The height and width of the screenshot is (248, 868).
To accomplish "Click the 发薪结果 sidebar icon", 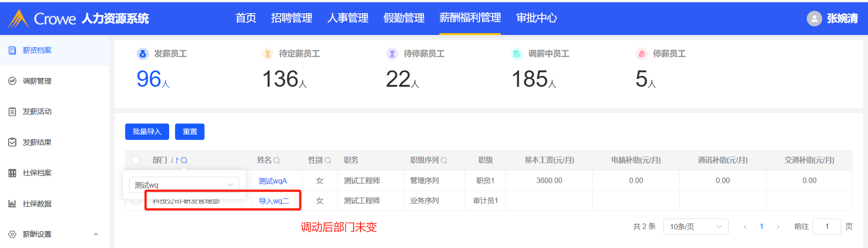I will pos(12,142).
